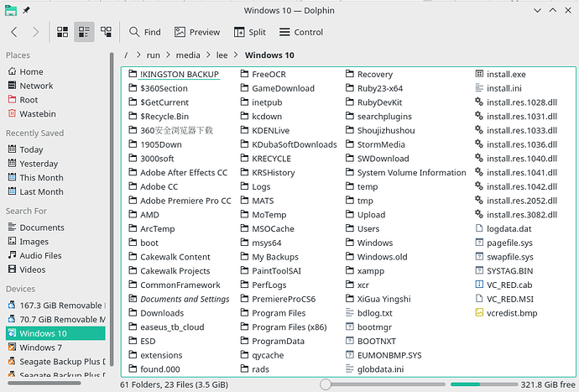Navigate to 'run' in breadcrumb

[x=154, y=55]
